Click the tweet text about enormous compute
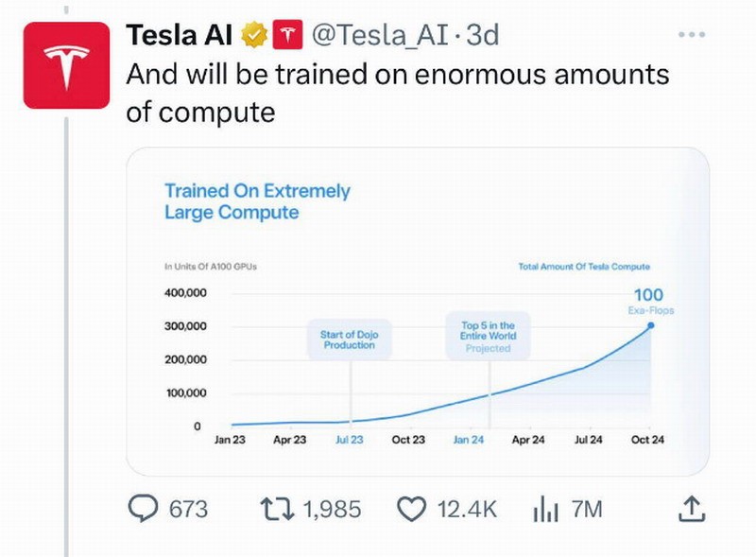 [397, 93]
